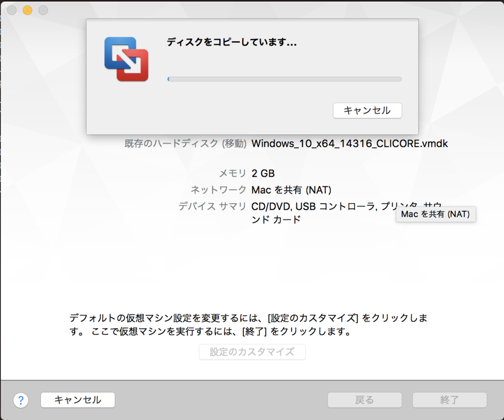Click the 終了 button
This screenshot has height=420, width=504.
[450, 400]
